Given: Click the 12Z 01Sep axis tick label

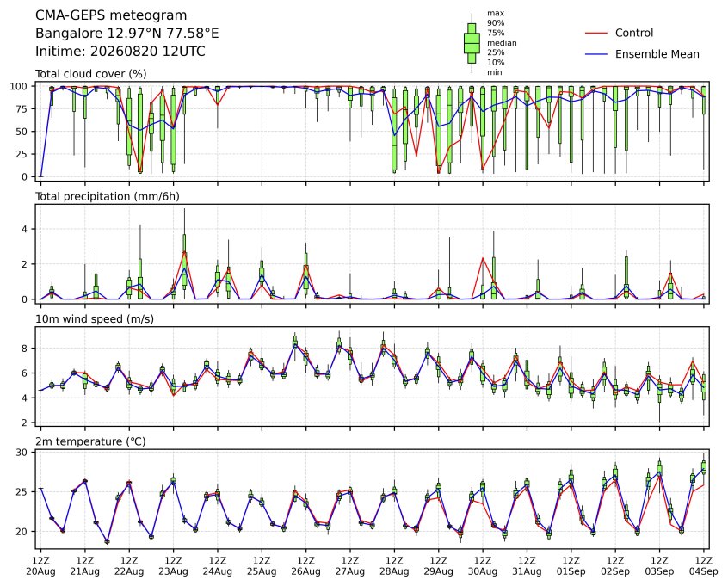Looking at the screenshot, I should [571, 566].
